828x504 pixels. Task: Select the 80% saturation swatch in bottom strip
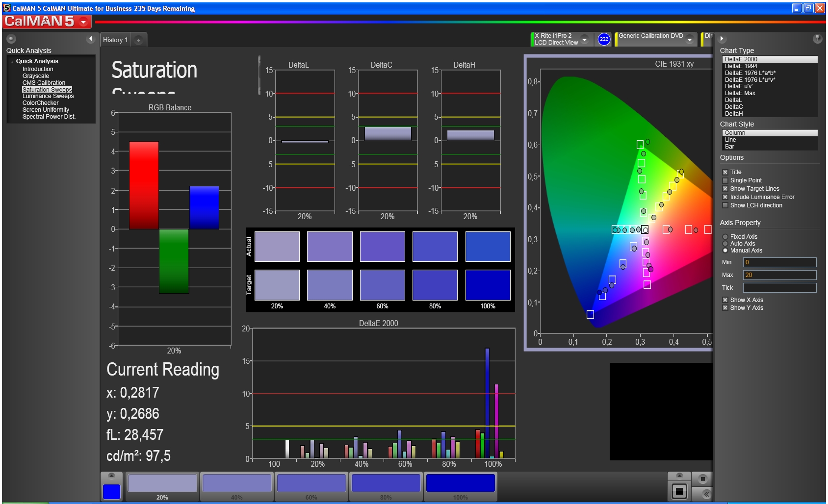pyautogui.click(x=386, y=486)
